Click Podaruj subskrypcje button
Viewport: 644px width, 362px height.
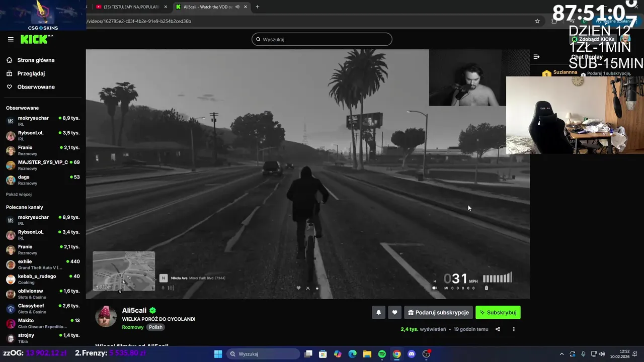[438, 312]
